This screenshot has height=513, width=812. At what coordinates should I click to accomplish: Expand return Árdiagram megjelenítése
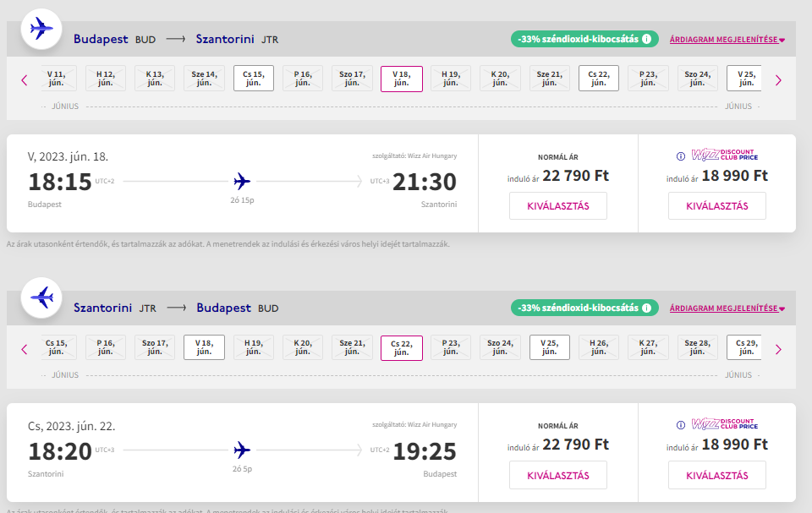(x=727, y=308)
